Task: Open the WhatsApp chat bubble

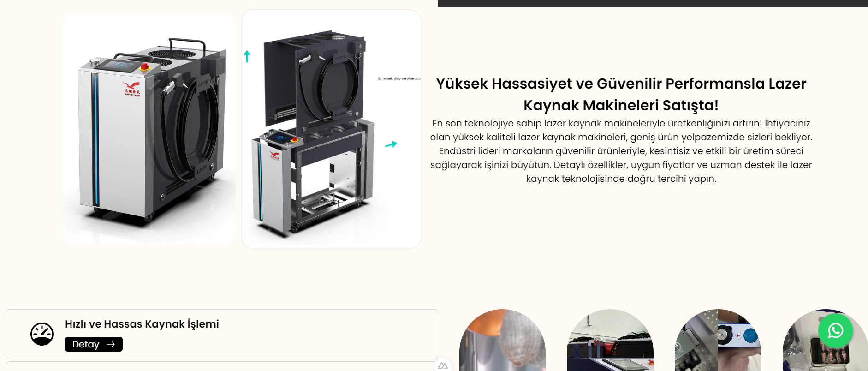Action: 835,331
